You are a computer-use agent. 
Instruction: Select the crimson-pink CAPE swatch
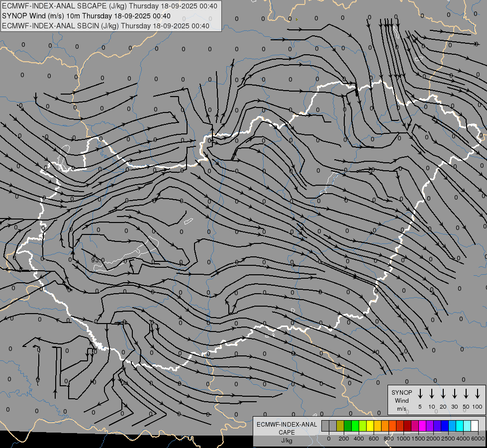click(x=415, y=426)
